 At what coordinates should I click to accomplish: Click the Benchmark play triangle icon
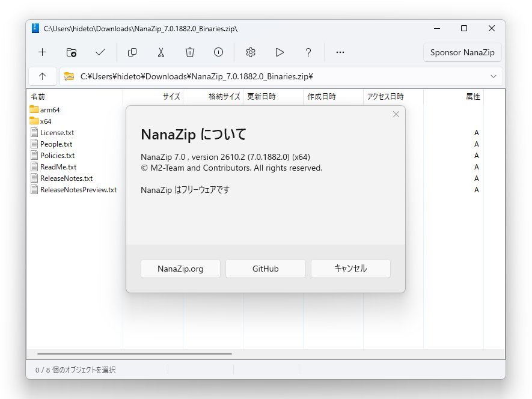(280, 52)
